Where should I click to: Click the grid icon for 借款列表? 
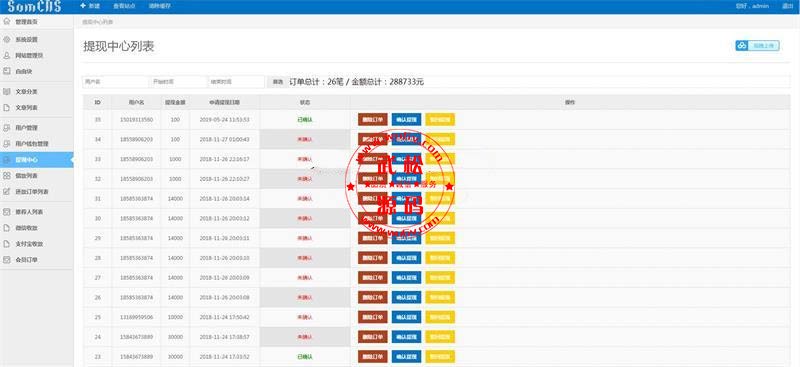point(6,176)
